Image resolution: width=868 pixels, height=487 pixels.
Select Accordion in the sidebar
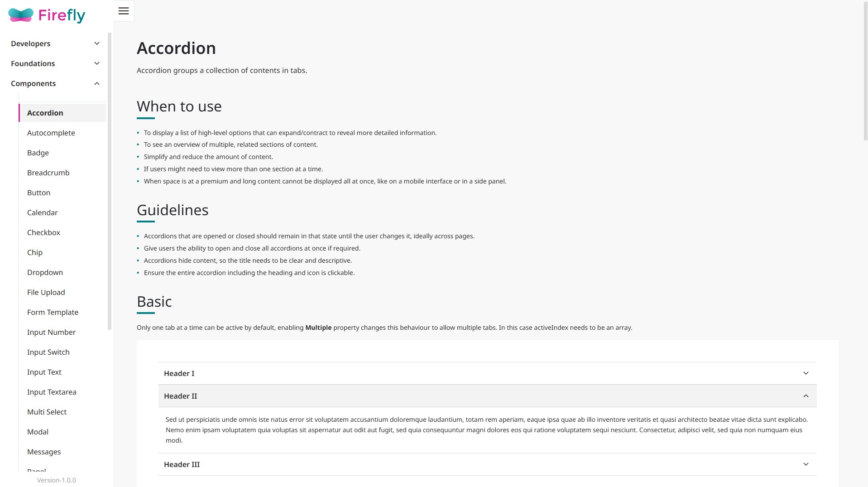[45, 113]
